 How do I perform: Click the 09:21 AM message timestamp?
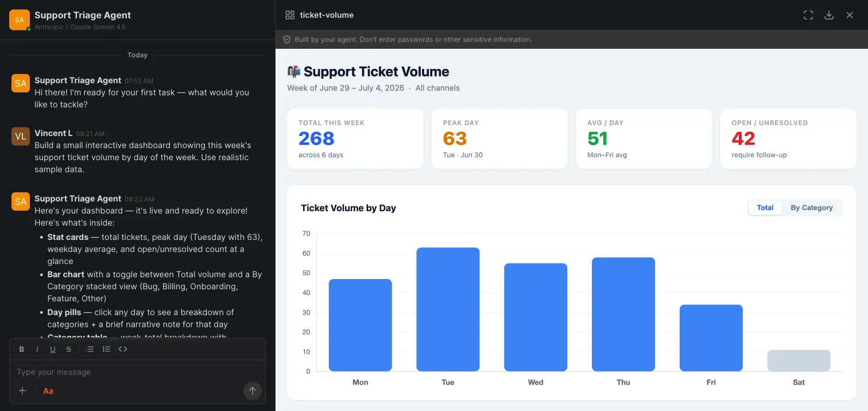(90, 134)
